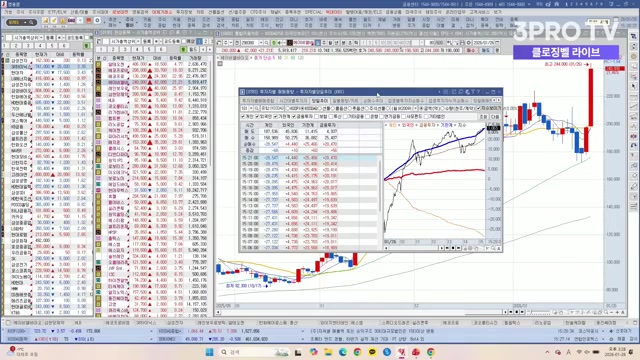
Task: Expand the top-left screen-number search dropdown arrow
Action: 25,22
